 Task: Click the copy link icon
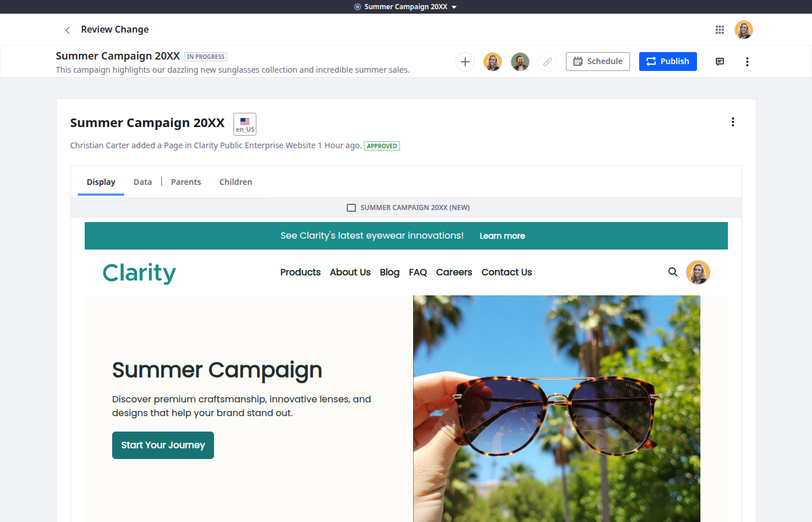548,62
